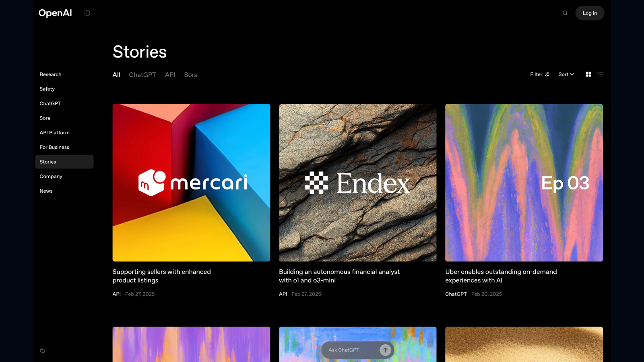Image resolution: width=644 pixels, height=362 pixels.
Task: Open 'Uber enables outstanding on-demand experiences' story
Action: click(501, 276)
